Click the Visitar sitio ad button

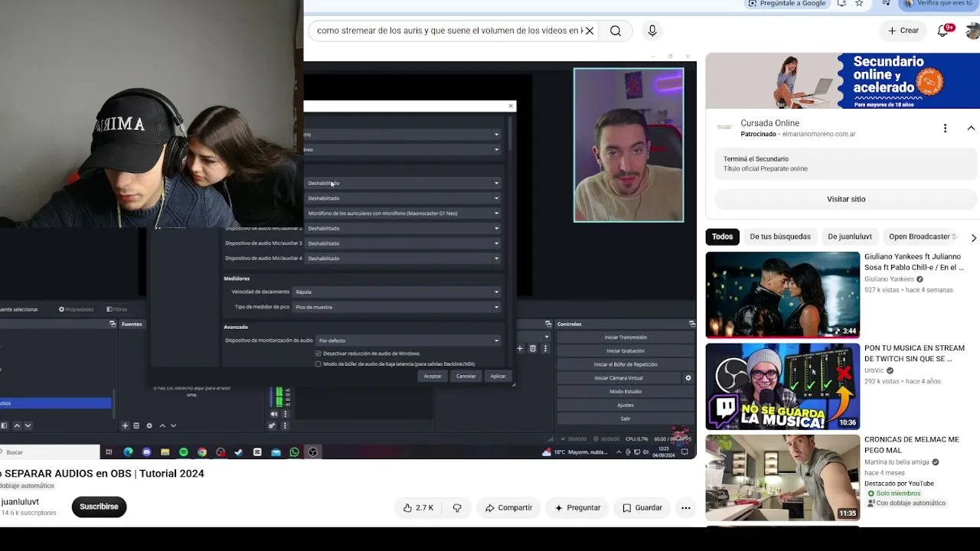click(846, 199)
